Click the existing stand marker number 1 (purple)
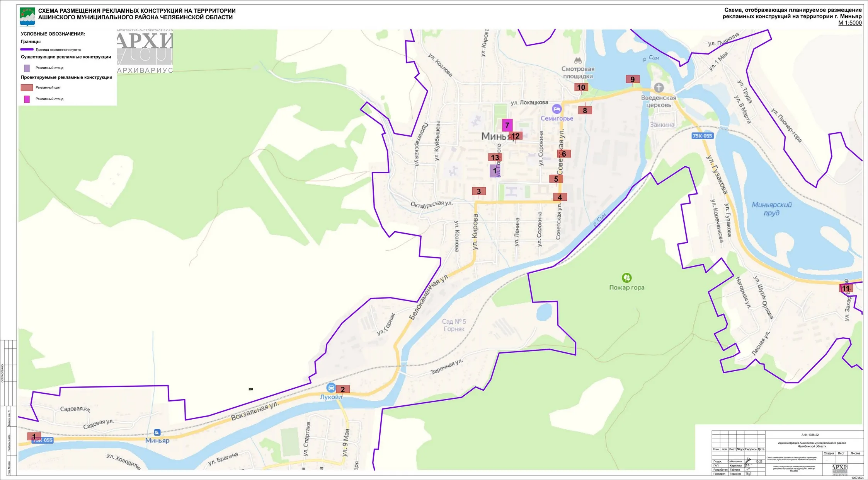Viewport: 868px width, 480px height. [495, 171]
